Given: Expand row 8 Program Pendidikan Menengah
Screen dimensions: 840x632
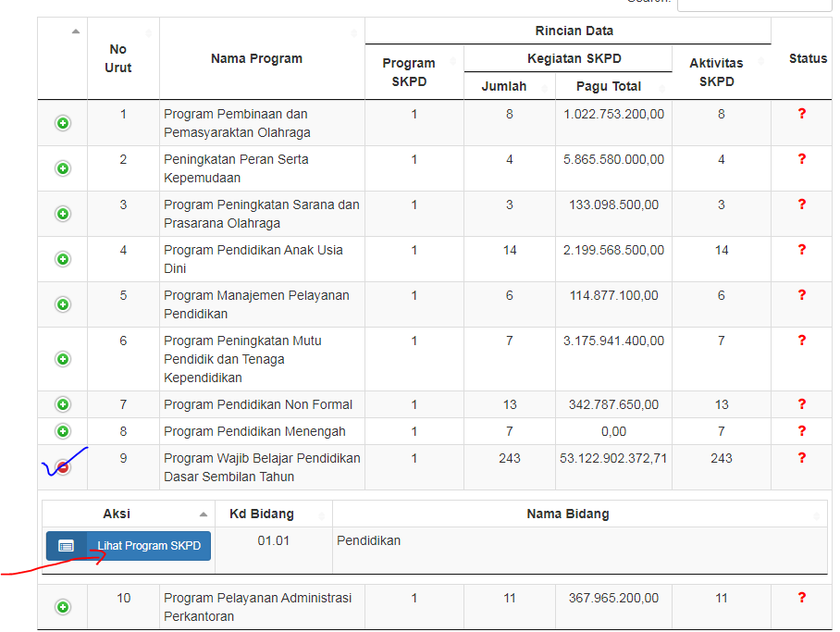Looking at the screenshot, I should (63, 431).
